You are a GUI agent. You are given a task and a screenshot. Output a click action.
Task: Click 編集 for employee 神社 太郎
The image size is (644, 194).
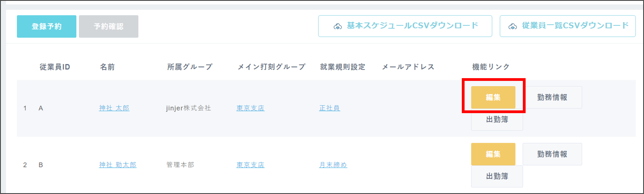pyautogui.click(x=493, y=97)
